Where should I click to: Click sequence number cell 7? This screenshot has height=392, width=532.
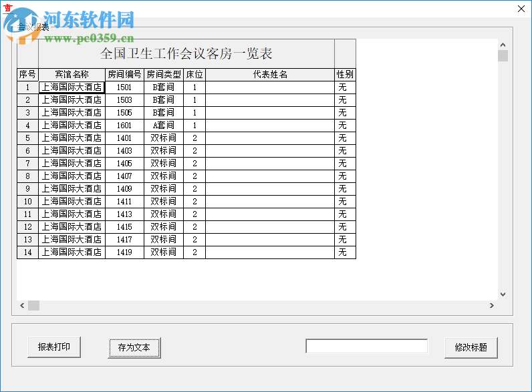coord(28,164)
